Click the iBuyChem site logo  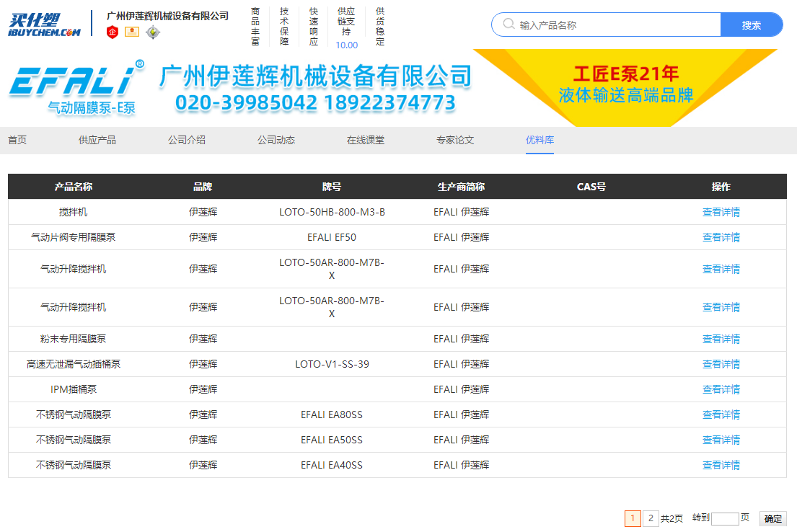[45, 25]
